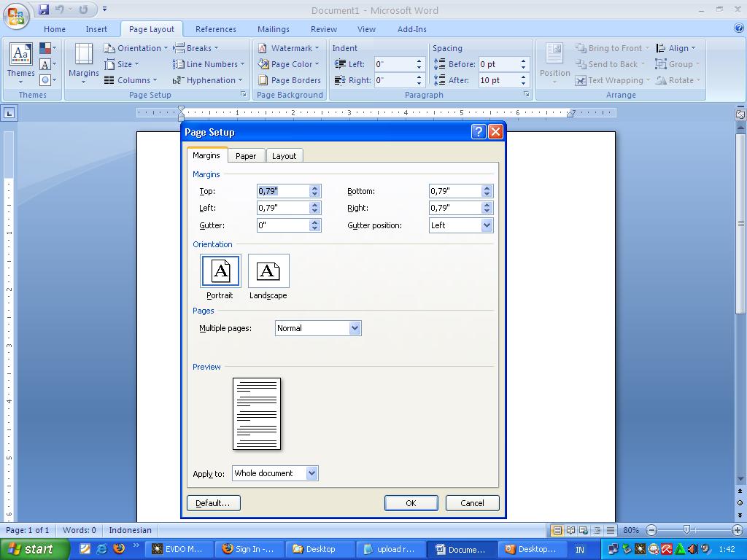Select Landscape orientation

(x=268, y=271)
